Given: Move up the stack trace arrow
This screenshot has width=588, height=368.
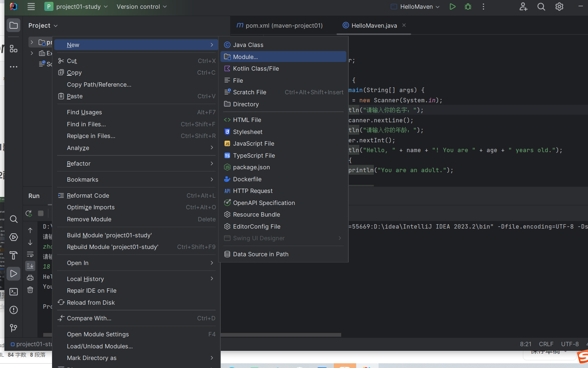Looking at the screenshot, I should [x=30, y=230].
